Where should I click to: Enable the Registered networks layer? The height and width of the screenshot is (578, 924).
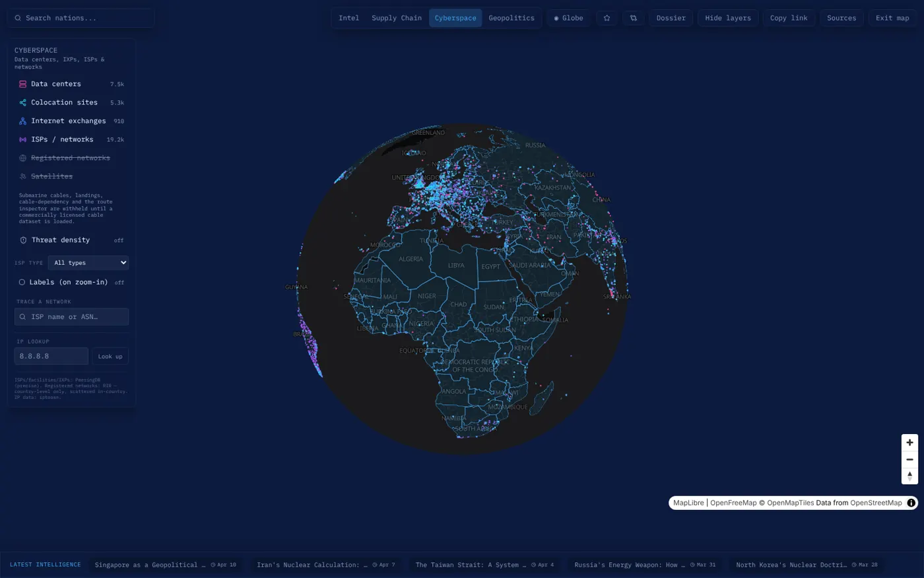click(x=71, y=158)
